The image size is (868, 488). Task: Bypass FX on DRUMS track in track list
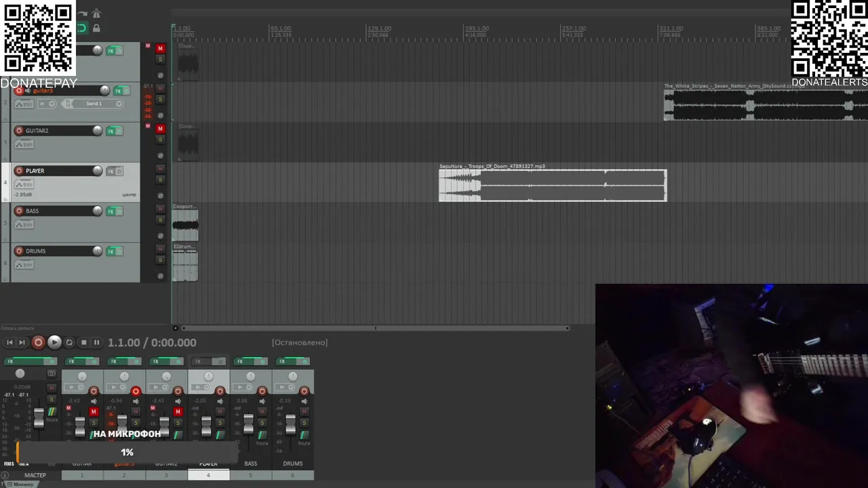119,251
